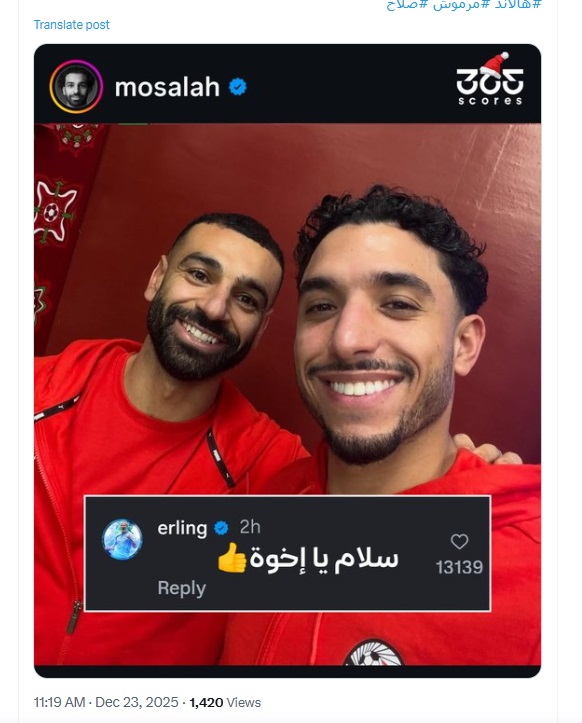
Task: Click the thumbs up emoji in comment
Action: [x=232, y=557]
